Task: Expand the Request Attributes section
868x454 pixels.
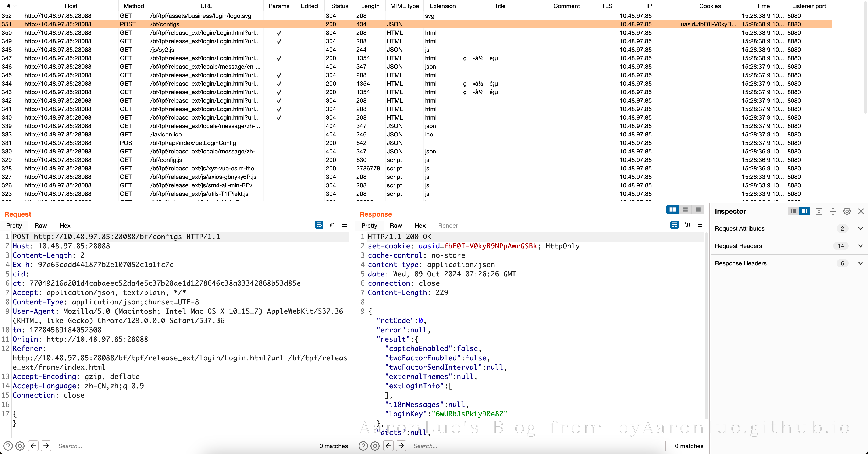Action: (860, 228)
